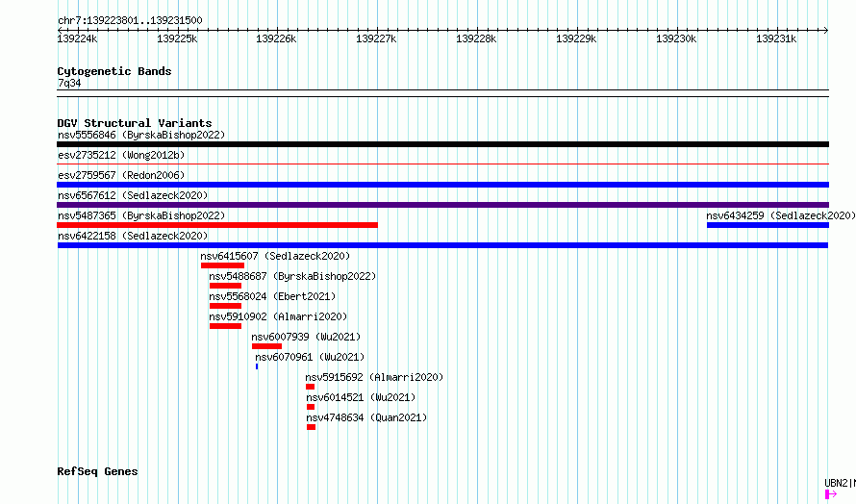Open the nsv6567612 (Sedlazeck2020) label
856x504 pixels.
click(133, 195)
